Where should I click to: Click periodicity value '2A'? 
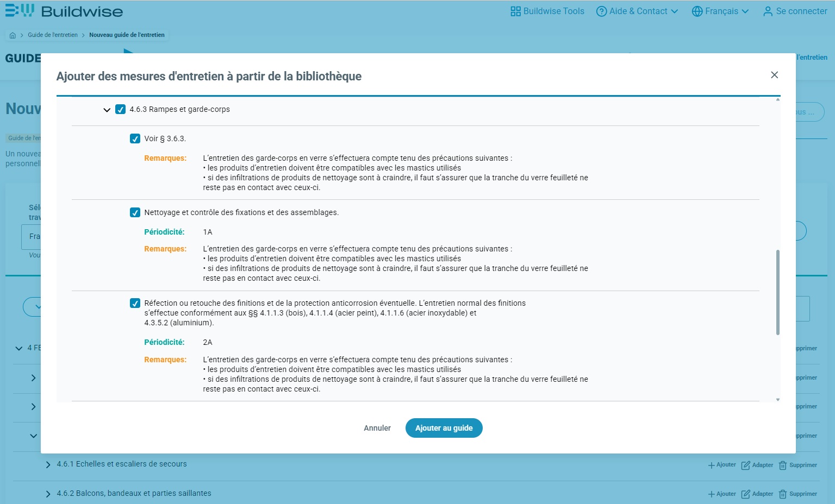[208, 342]
